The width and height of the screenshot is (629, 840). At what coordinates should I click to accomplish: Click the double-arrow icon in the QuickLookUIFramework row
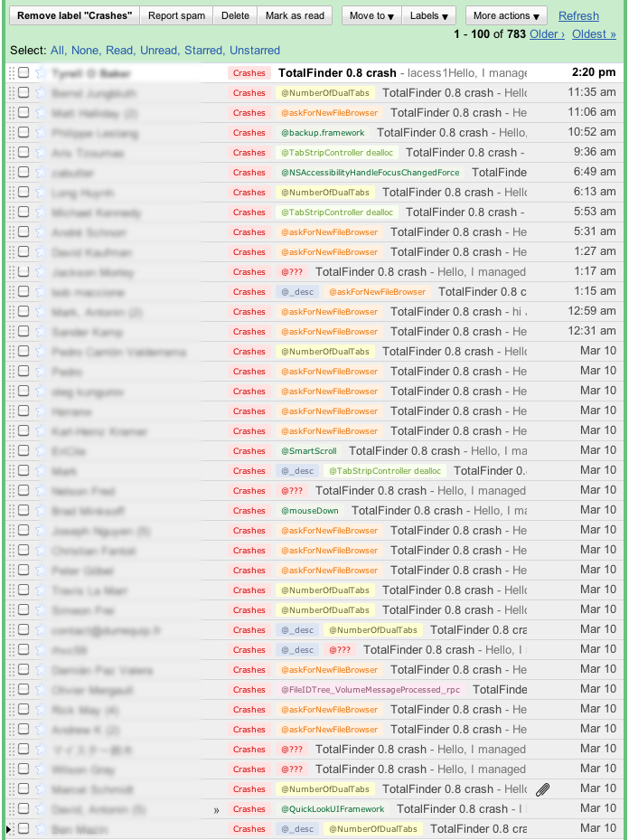click(216, 810)
